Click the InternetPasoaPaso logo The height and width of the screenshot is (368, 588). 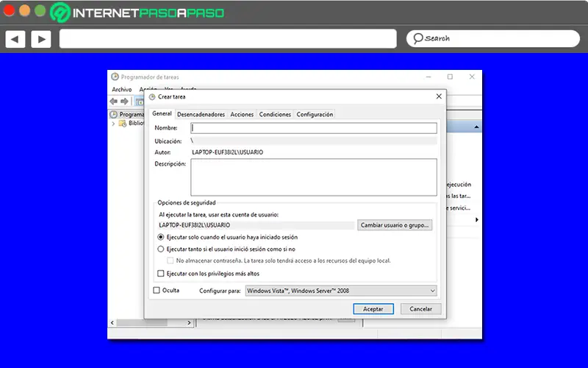click(x=137, y=13)
